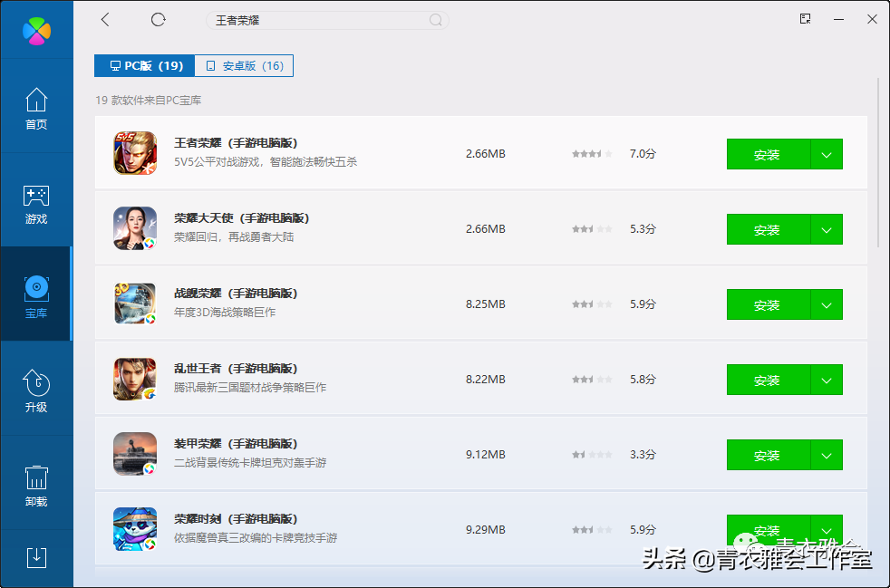Open the 装甲荣耀 (手游电脑版) title
The image size is (890, 588).
point(236,444)
